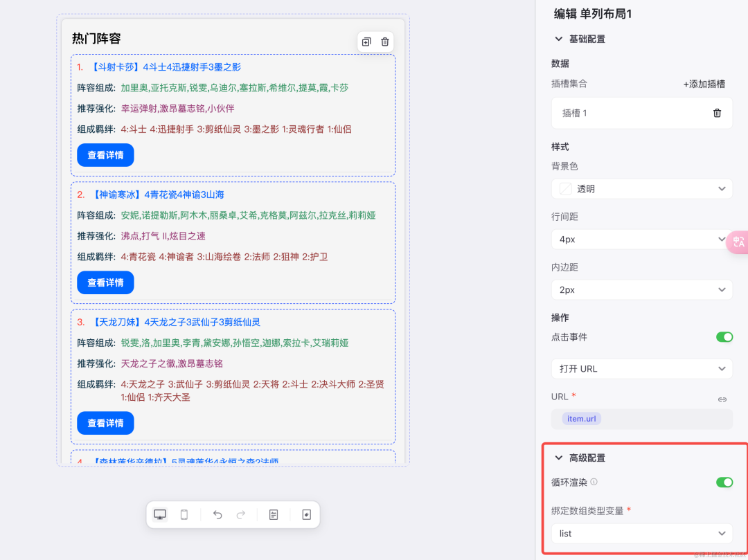This screenshot has width=748, height=560.
Task: Click synergy text 4:天龙之子 3:武仙子
Action: [x=252, y=391]
